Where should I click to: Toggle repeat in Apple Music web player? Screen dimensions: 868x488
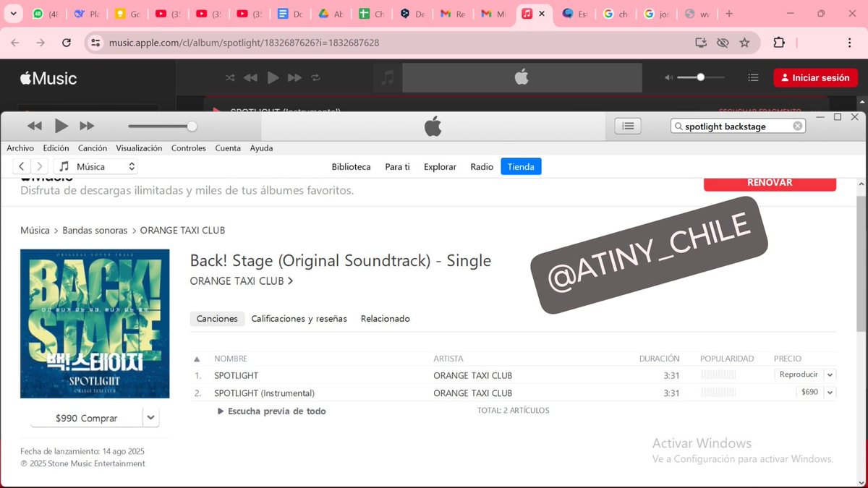coord(315,78)
